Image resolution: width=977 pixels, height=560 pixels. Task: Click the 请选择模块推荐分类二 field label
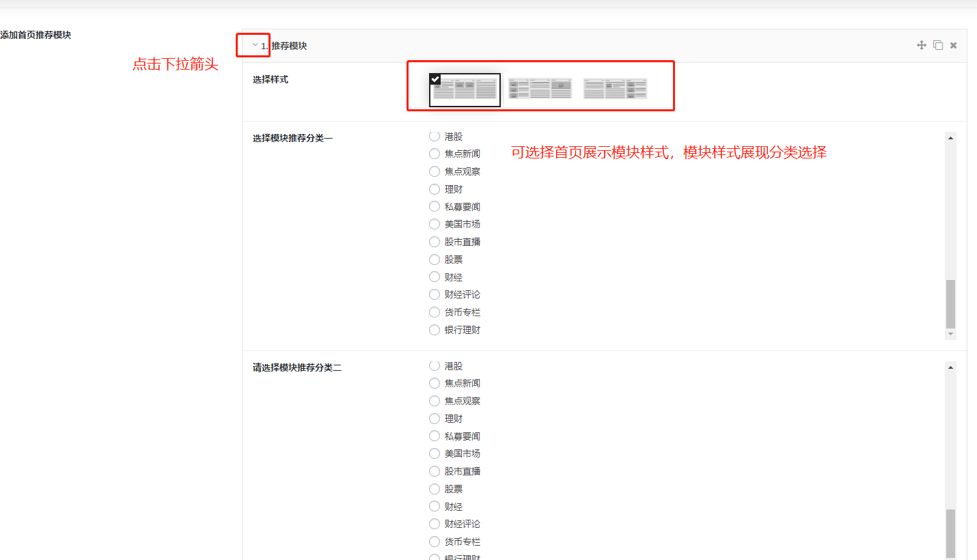pyautogui.click(x=297, y=367)
